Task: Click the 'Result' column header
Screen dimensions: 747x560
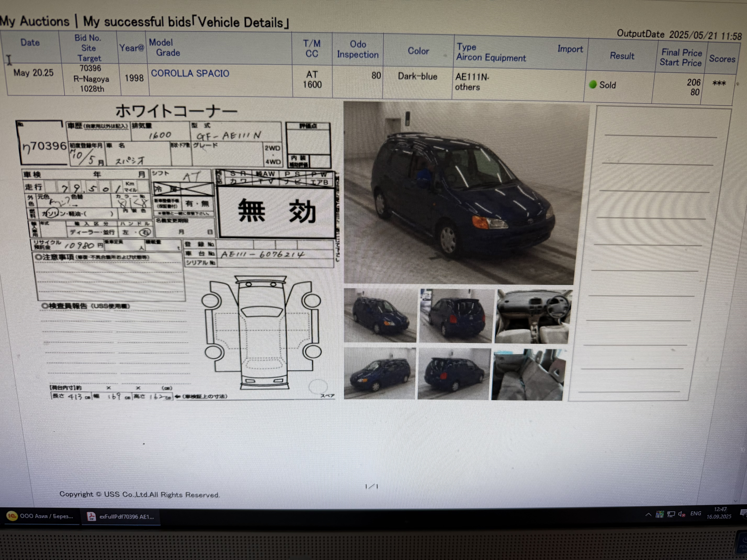Action: click(x=622, y=56)
